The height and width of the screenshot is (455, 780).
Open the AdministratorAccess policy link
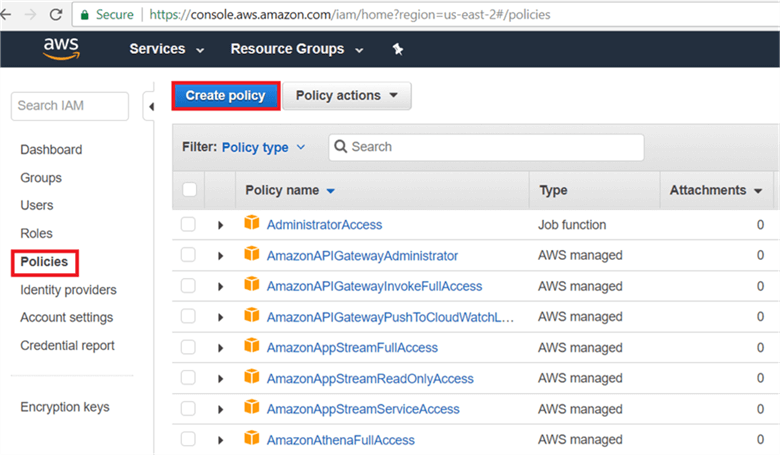point(324,225)
